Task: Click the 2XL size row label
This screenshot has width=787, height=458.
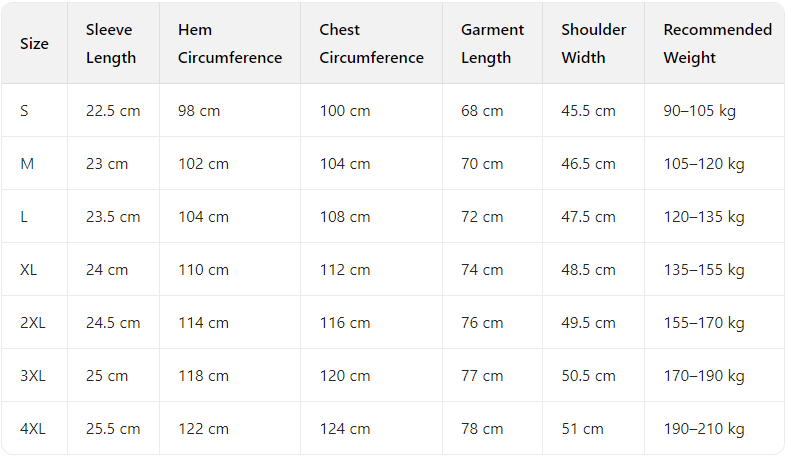Action: click(33, 323)
